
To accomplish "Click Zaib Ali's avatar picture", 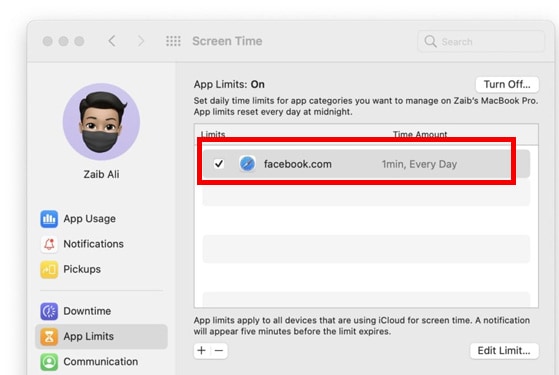I will tap(101, 122).
